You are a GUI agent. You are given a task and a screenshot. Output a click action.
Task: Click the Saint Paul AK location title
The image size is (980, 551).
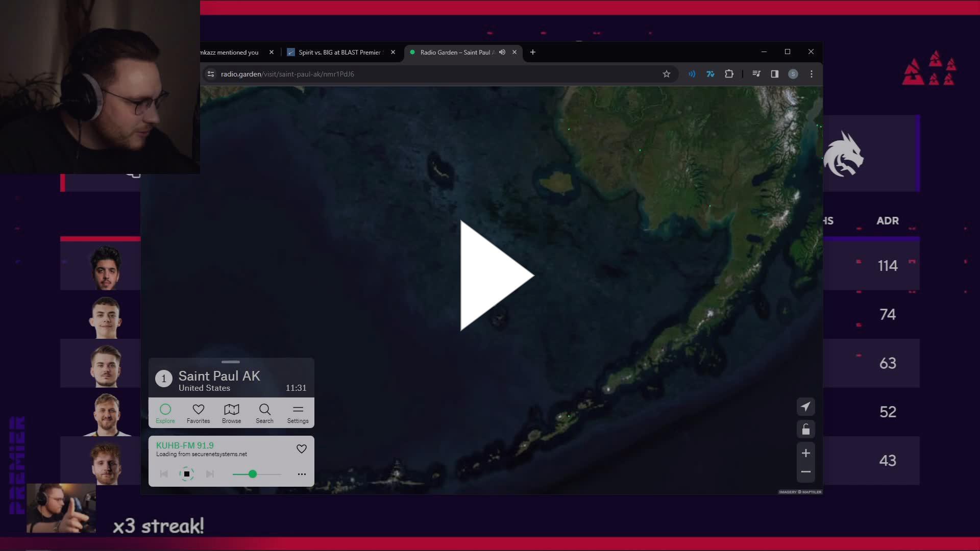click(x=219, y=376)
